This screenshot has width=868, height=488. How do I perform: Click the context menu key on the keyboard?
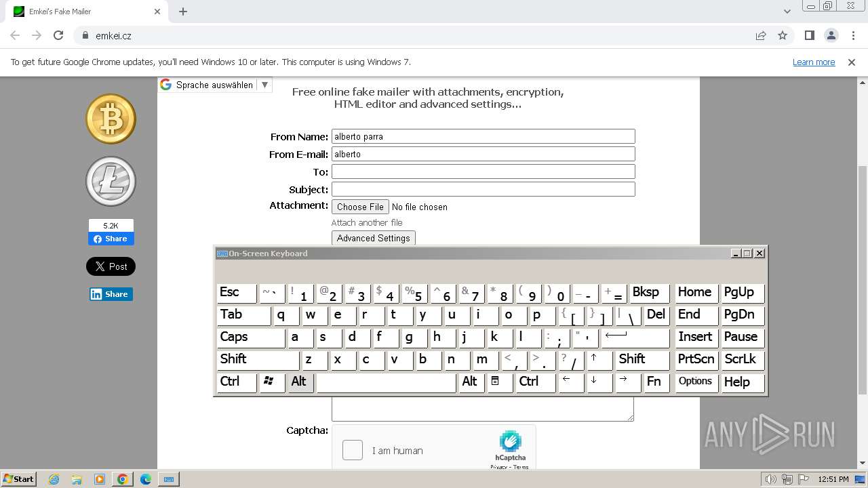coord(500,382)
